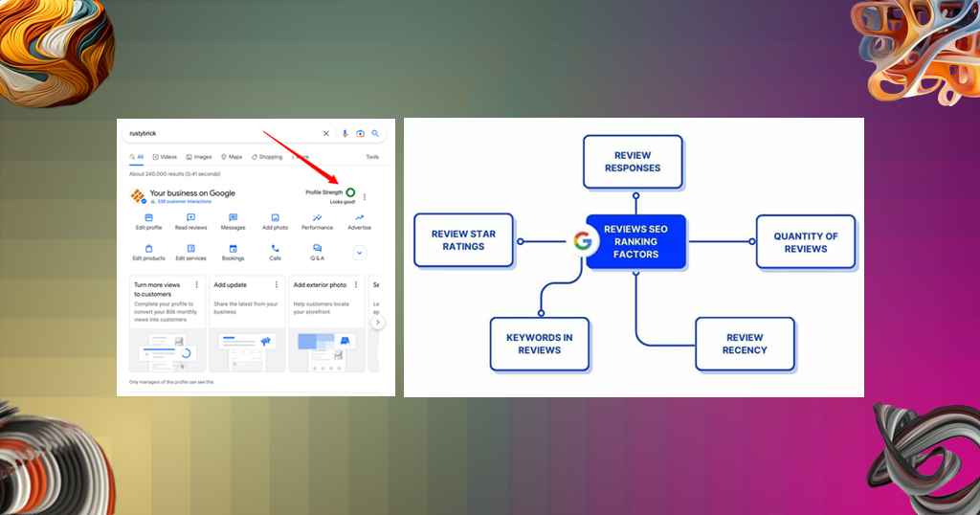The height and width of the screenshot is (515, 980).
Task: Open Messages shortcut
Action: [x=234, y=222]
